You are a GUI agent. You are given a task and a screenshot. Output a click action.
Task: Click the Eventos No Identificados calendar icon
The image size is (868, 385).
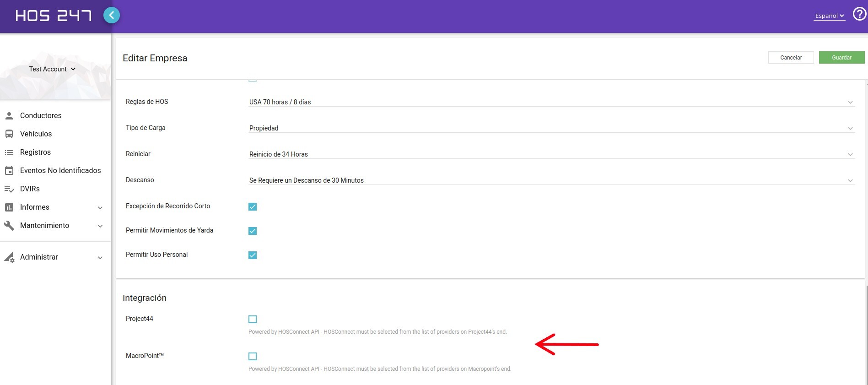pyautogui.click(x=9, y=171)
